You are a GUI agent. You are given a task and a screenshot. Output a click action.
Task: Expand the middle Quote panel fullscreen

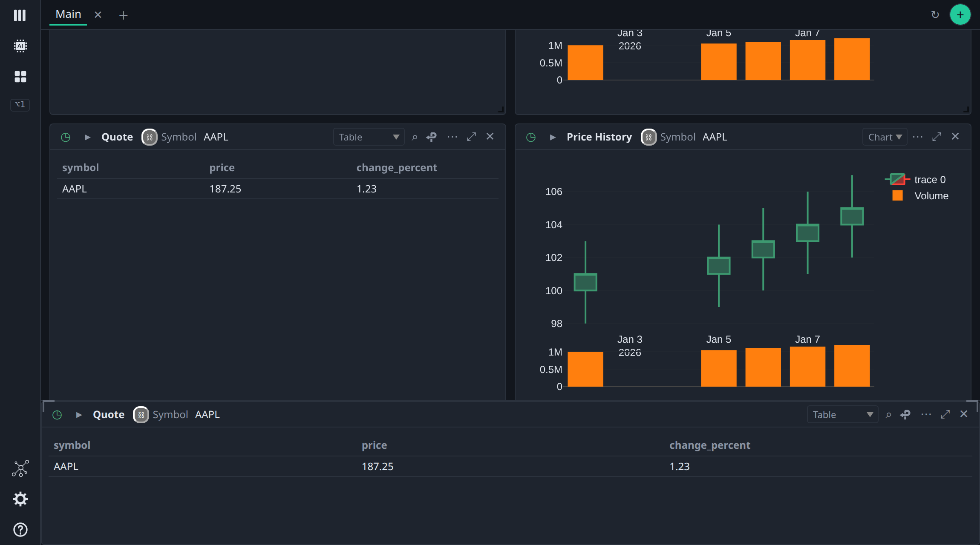coord(471,137)
